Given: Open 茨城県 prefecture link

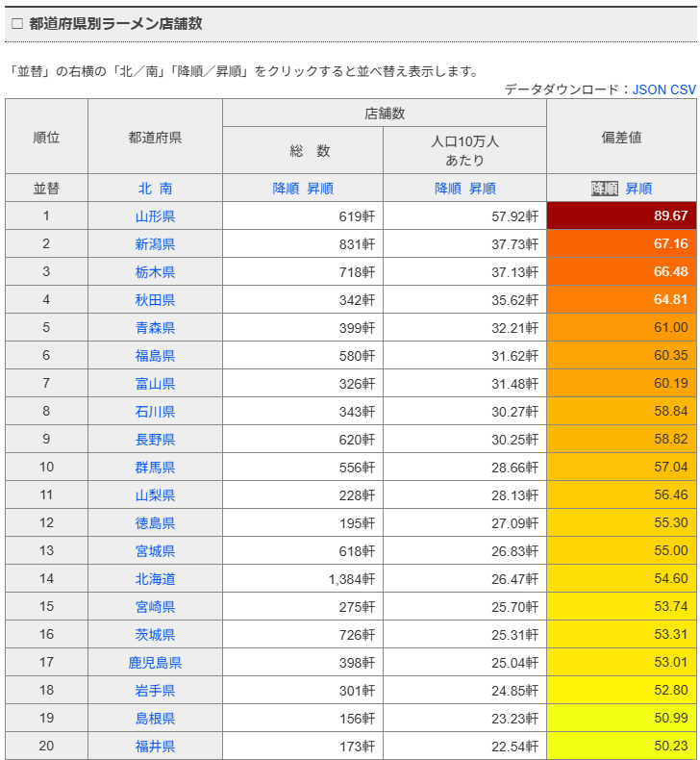Looking at the screenshot, I should point(155,635).
